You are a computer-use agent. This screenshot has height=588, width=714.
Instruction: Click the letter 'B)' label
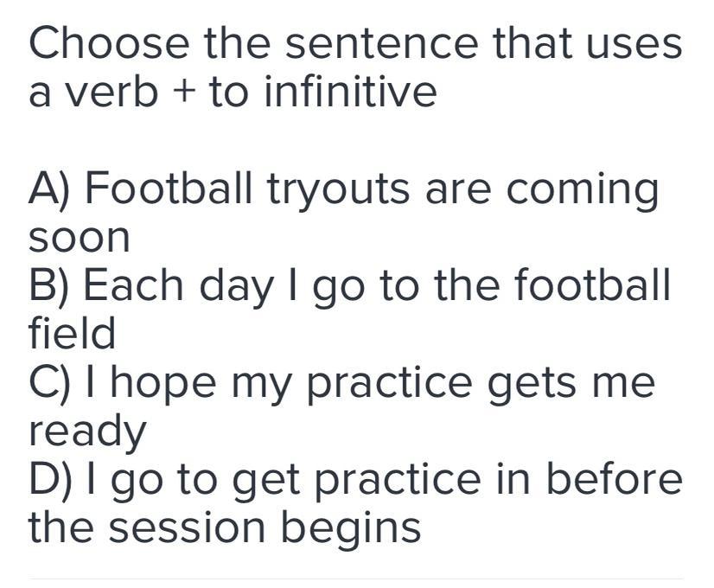[52, 285]
